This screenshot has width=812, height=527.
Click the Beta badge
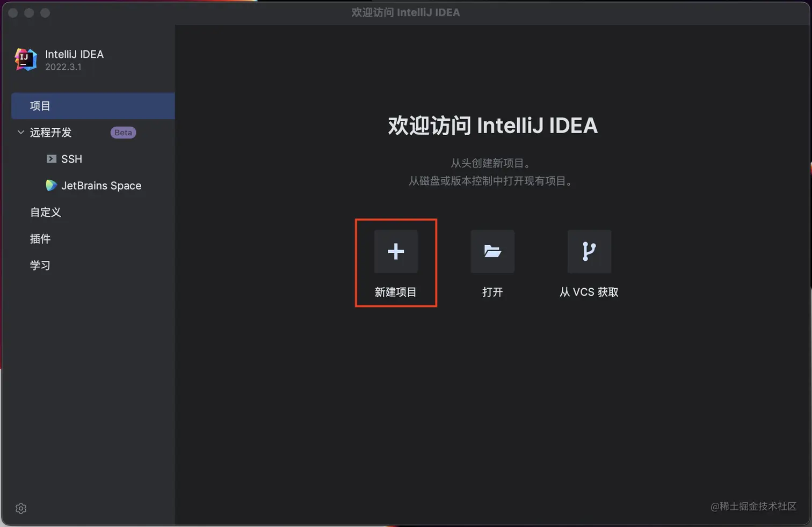(124, 133)
